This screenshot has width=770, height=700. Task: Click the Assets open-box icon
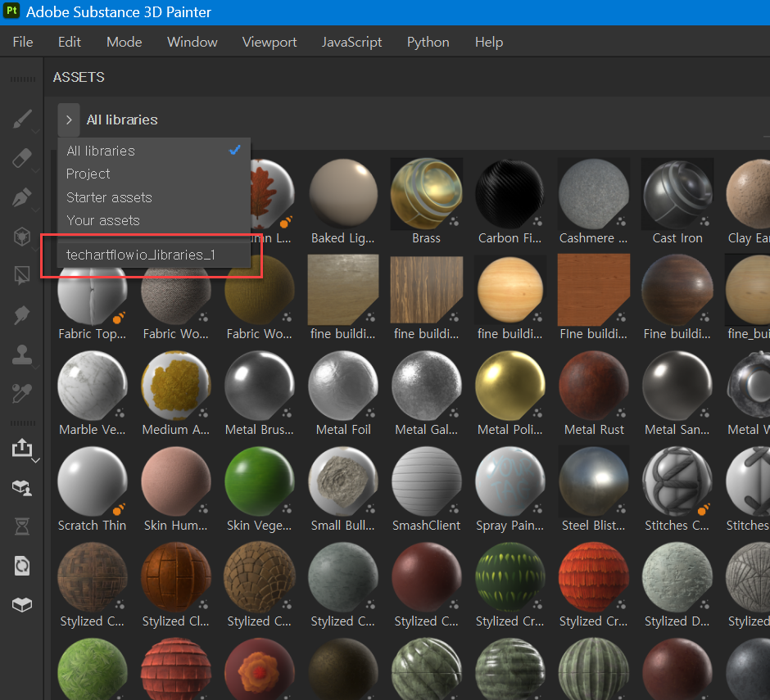[x=22, y=605]
